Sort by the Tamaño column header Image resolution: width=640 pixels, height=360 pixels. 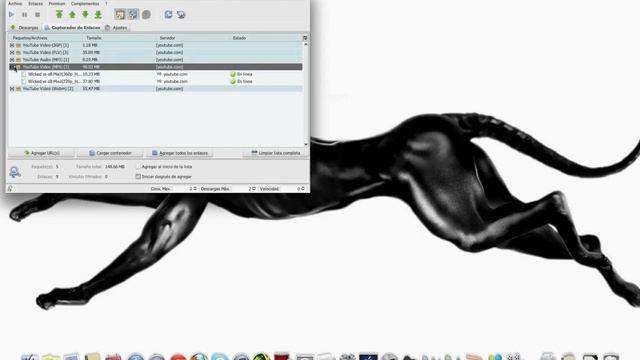click(120, 38)
